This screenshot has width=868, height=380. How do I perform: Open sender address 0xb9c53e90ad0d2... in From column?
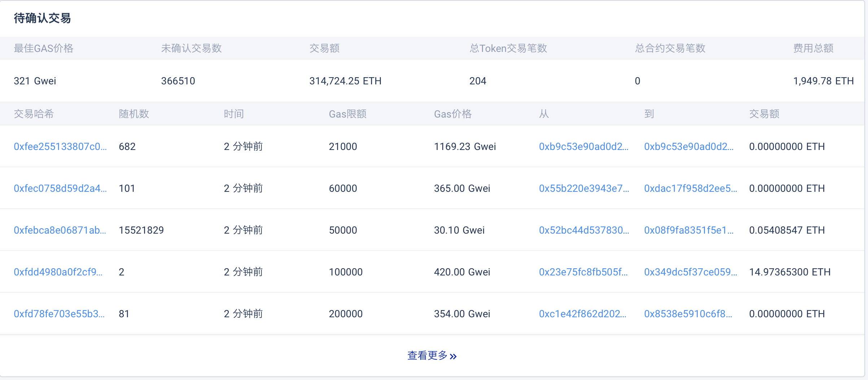pyautogui.click(x=584, y=146)
